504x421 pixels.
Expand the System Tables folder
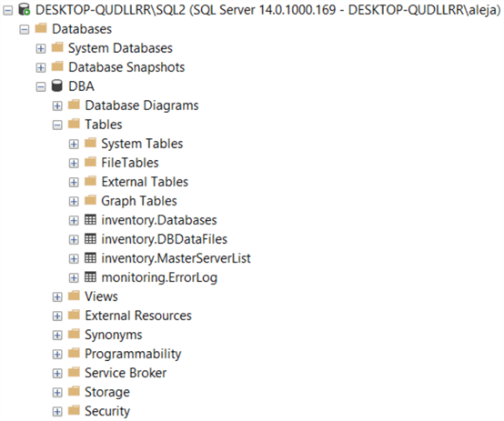[74, 144]
